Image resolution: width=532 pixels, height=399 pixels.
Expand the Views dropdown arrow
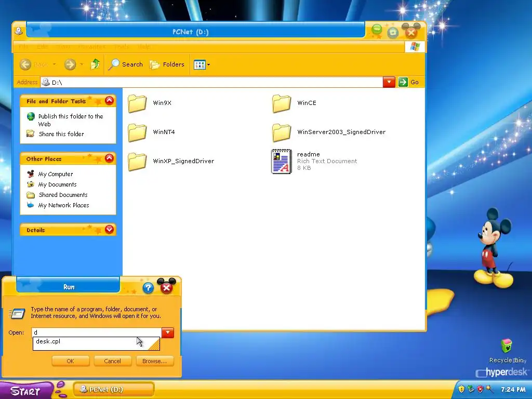click(x=208, y=64)
